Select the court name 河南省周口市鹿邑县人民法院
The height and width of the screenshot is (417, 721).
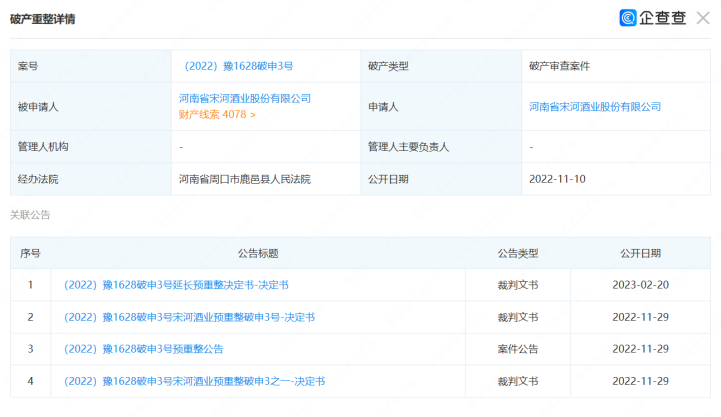coord(244,179)
